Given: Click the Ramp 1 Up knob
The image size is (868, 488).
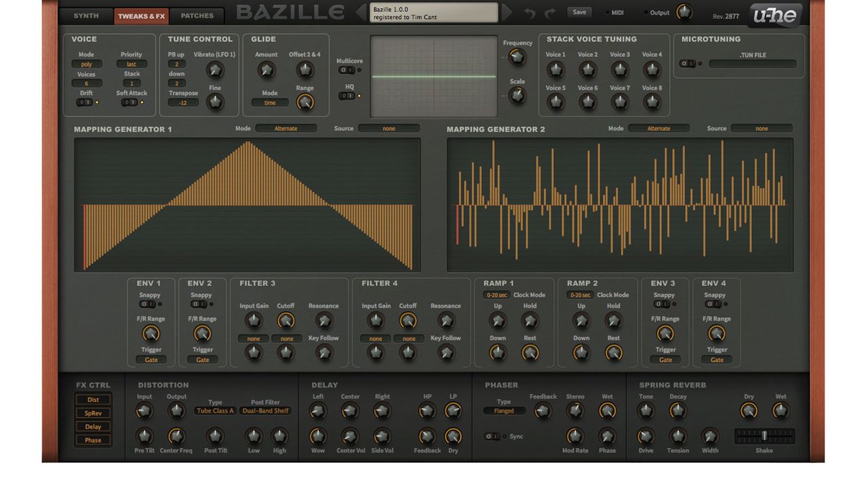Looking at the screenshot, I should pos(498,321).
